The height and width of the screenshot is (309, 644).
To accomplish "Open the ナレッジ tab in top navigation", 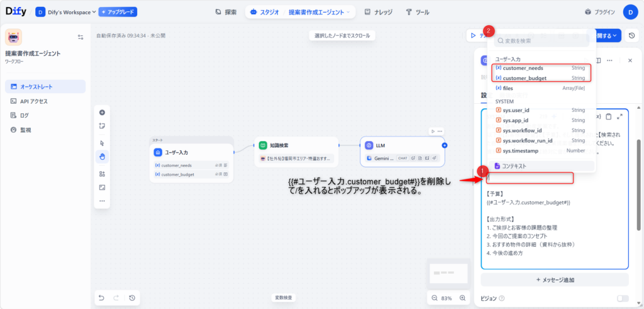I will 377,12.
